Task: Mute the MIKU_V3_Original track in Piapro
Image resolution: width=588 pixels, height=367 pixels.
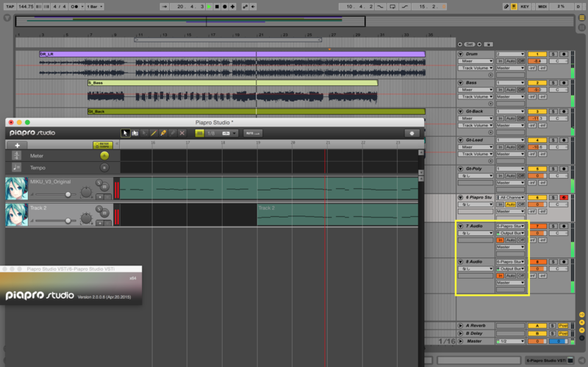Action: coord(104,187)
